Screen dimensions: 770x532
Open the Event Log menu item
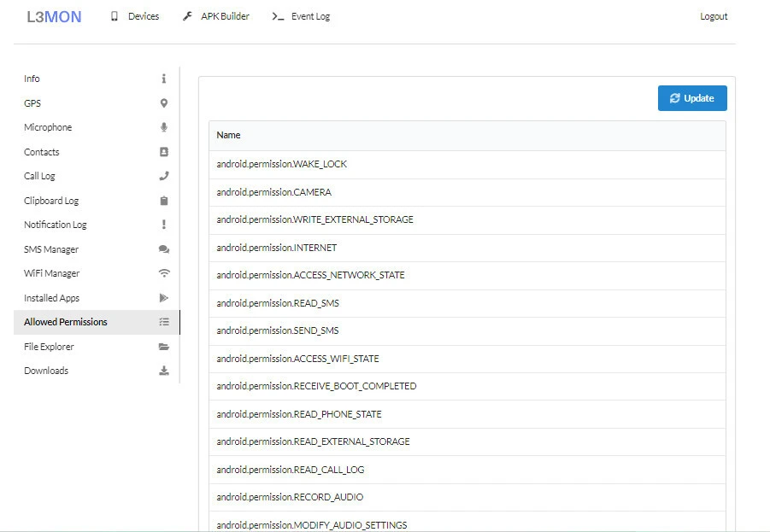coord(301,16)
